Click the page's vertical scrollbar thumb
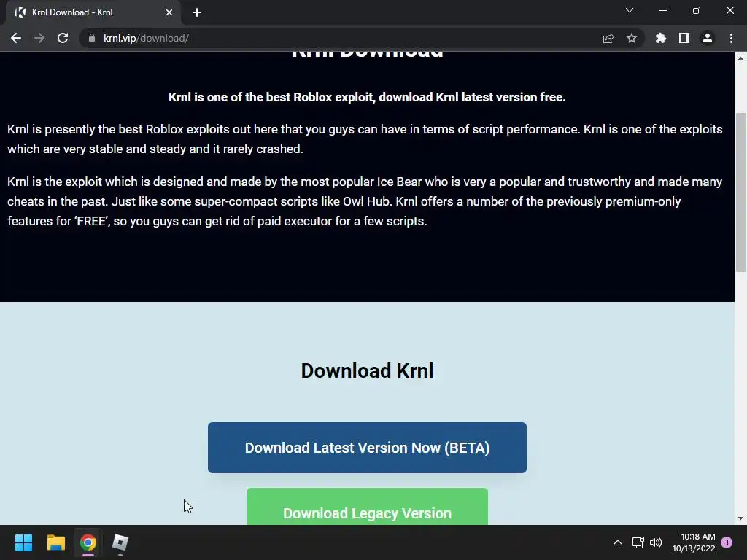 click(740, 192)
